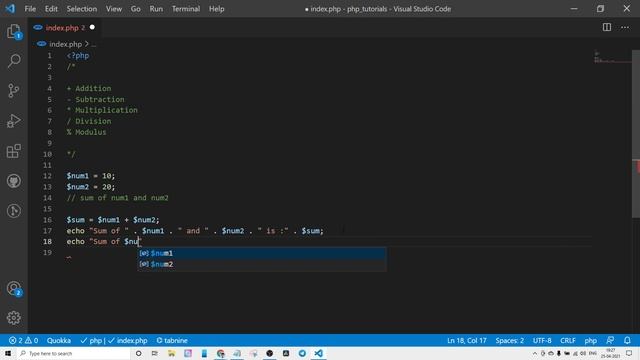The image size is (640, 360).
Task: Go to line via Ln 18, Col 17
Action: pos(467,340)
